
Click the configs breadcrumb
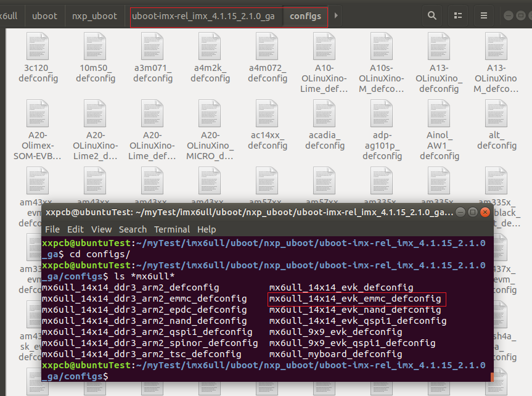[305, 16]
